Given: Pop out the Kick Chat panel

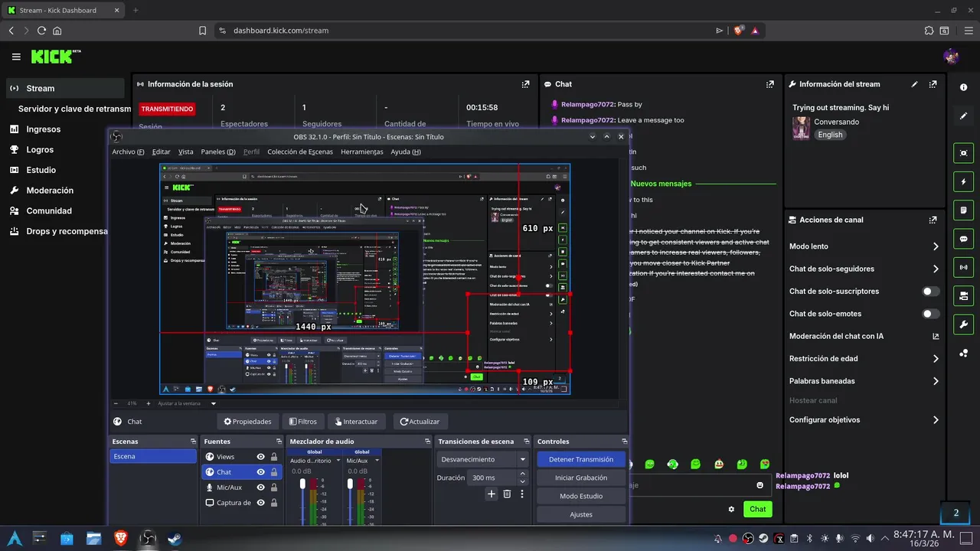Looking at the screenshot, I should tap(769, 84).
